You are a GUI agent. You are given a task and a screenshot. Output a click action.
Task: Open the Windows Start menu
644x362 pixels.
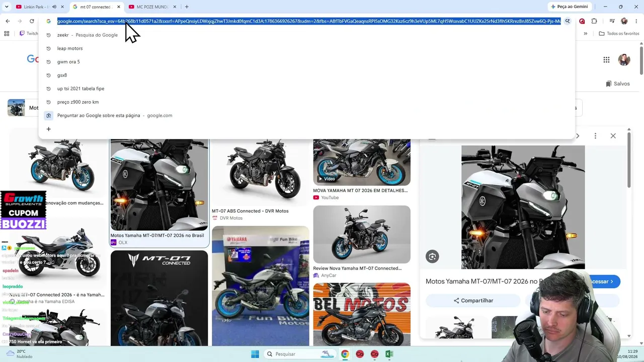pos(255,354)
